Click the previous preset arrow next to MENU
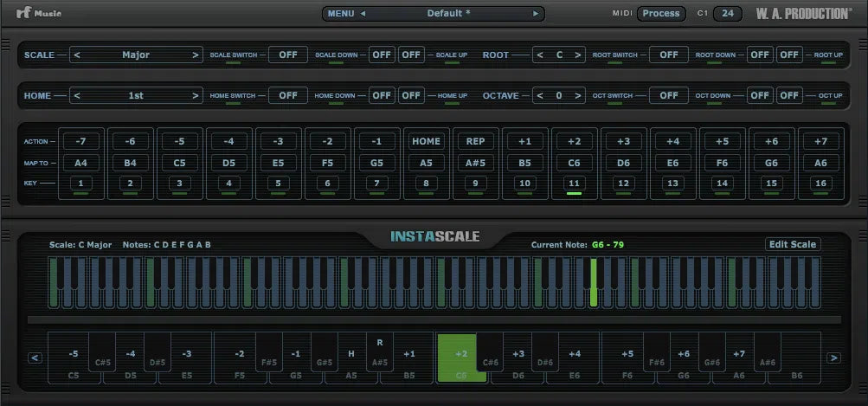868x406 pixels. [x=363, y=13]
